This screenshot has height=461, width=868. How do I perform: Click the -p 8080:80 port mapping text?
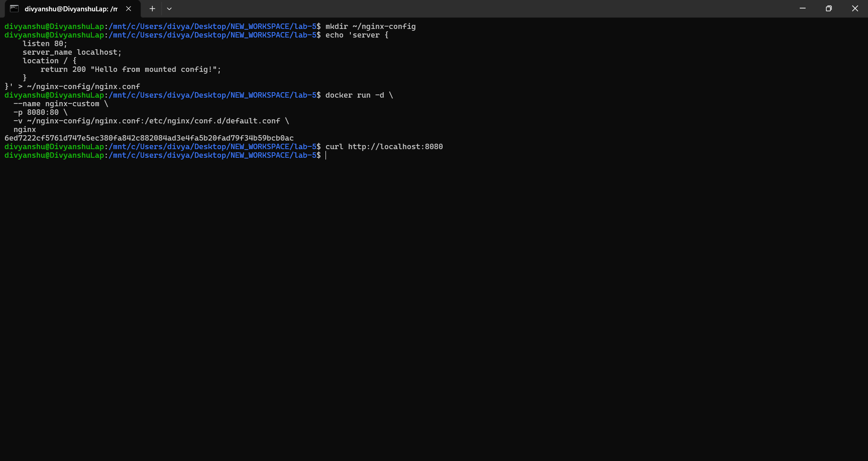[40, 112]
